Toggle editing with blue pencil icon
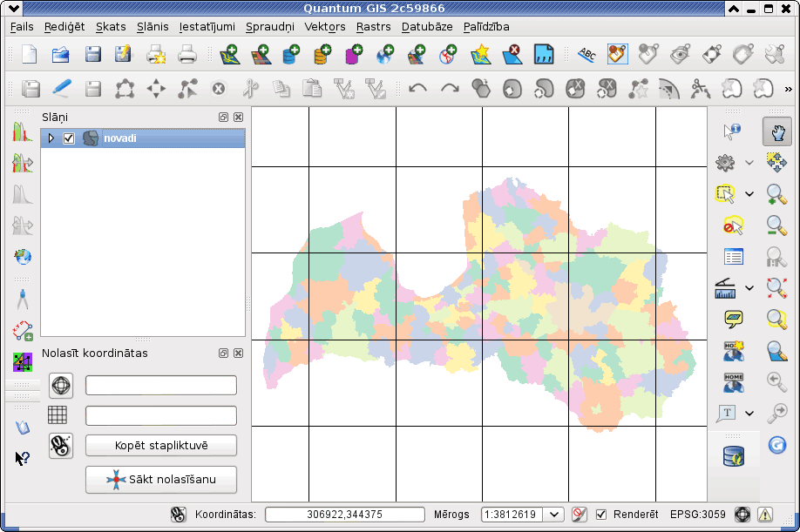The height and width of the screenshot is (532, 800). 62,89
